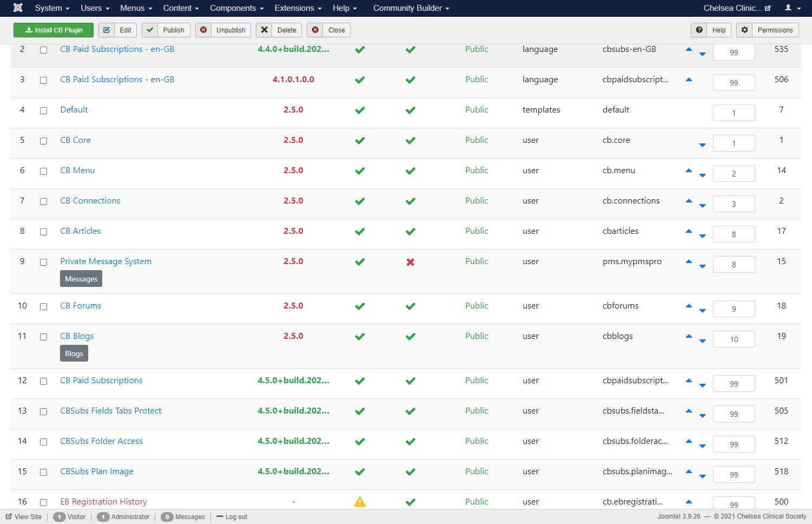Click the Help button in toolbar
The height and width of the screenshot is (524, 812).
711,30
